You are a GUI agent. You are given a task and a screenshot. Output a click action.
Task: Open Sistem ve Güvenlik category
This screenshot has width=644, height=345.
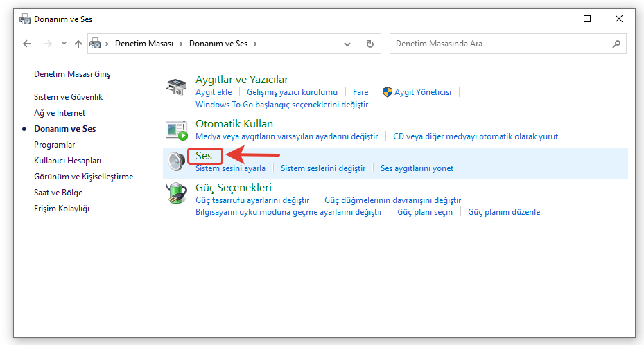pos(68,97)
